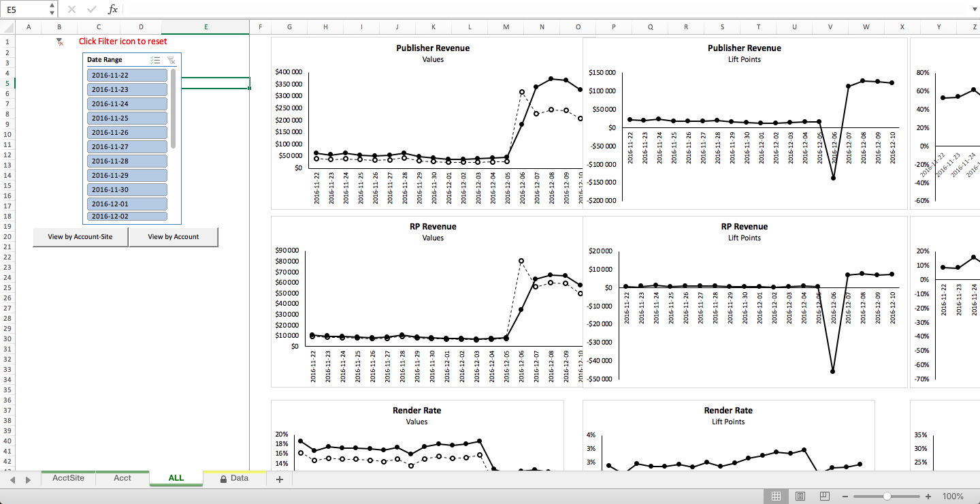Open the Name Box stepper arrows
Viewport: 980px width, 504px height.
click(x=52, y=9)
